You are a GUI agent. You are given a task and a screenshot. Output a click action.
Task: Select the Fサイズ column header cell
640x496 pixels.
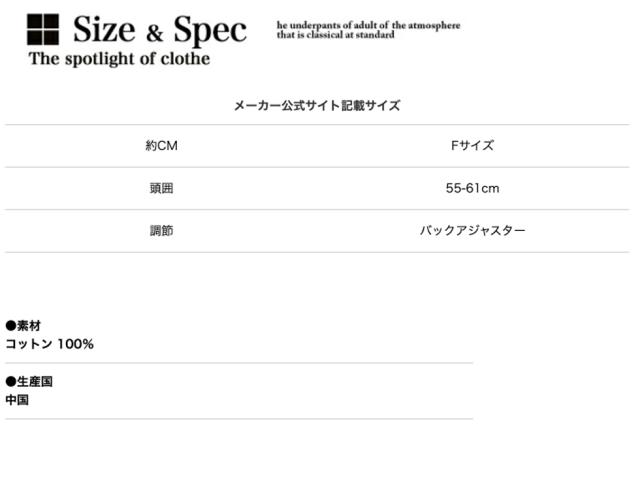(472, 146)
